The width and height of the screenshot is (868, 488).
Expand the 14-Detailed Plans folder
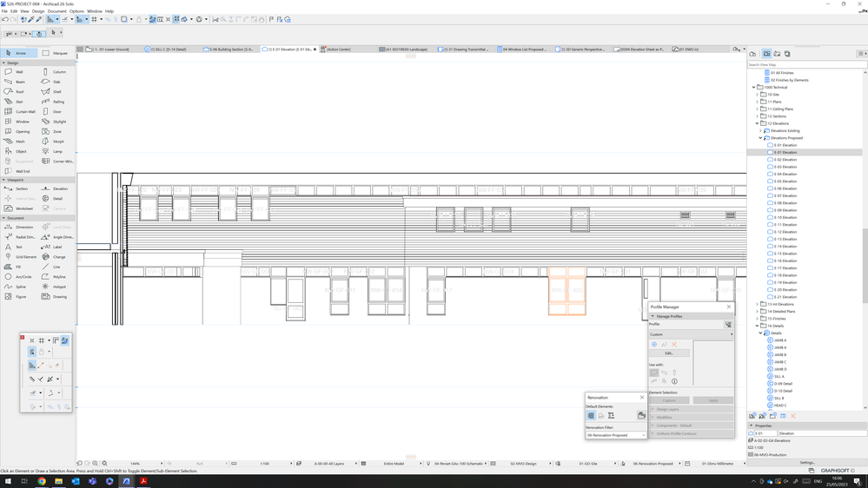point(758,312)
